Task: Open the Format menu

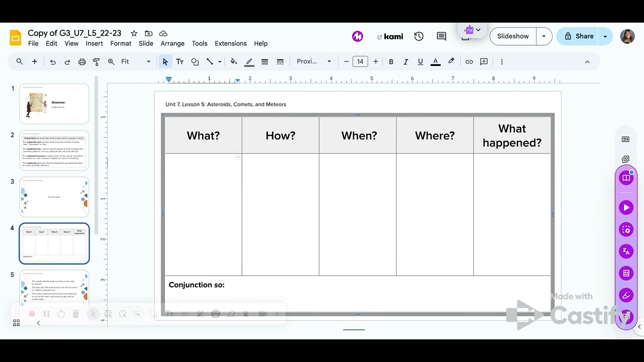Action: [x=121, y=44]
